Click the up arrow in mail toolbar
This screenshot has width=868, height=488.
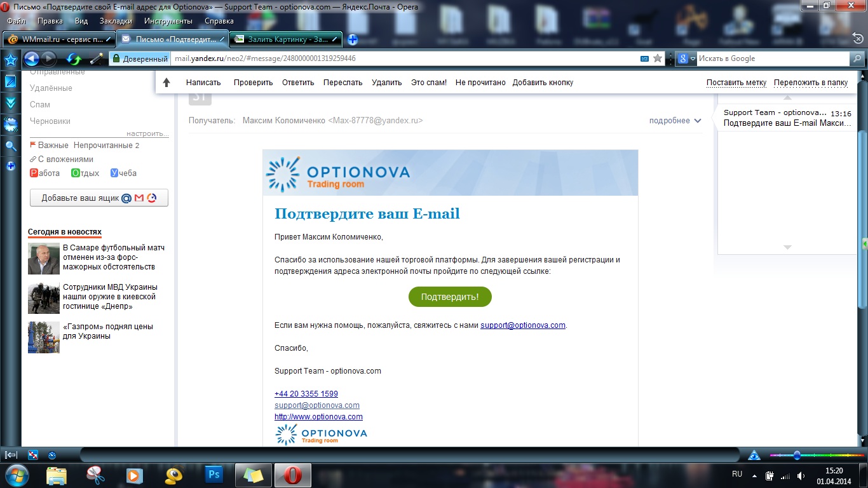point(166,83)
